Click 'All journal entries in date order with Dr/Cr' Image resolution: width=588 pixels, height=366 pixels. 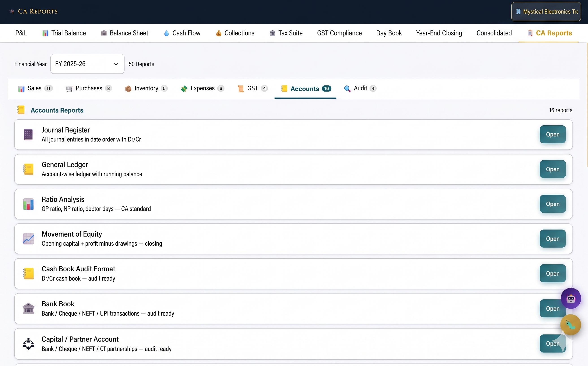tap(91, 139)
